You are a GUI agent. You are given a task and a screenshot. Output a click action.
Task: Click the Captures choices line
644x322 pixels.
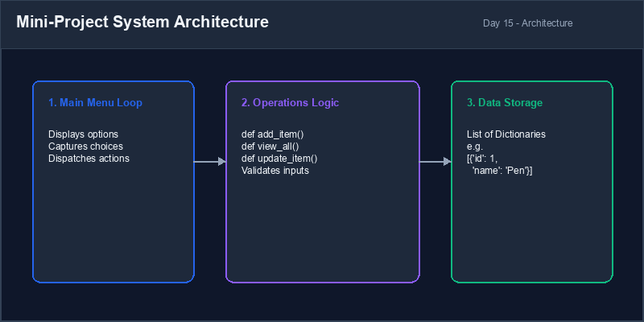point(85,147)
